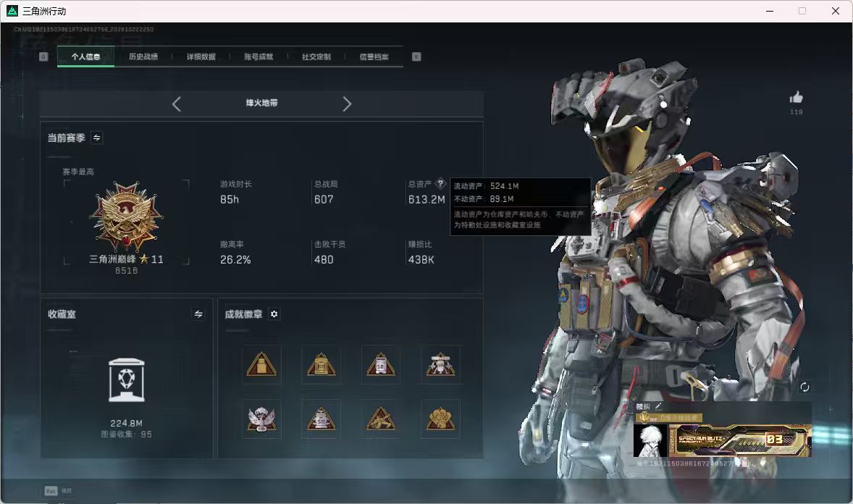Go to next game mode arrow
853x504 pixels.
347,104
